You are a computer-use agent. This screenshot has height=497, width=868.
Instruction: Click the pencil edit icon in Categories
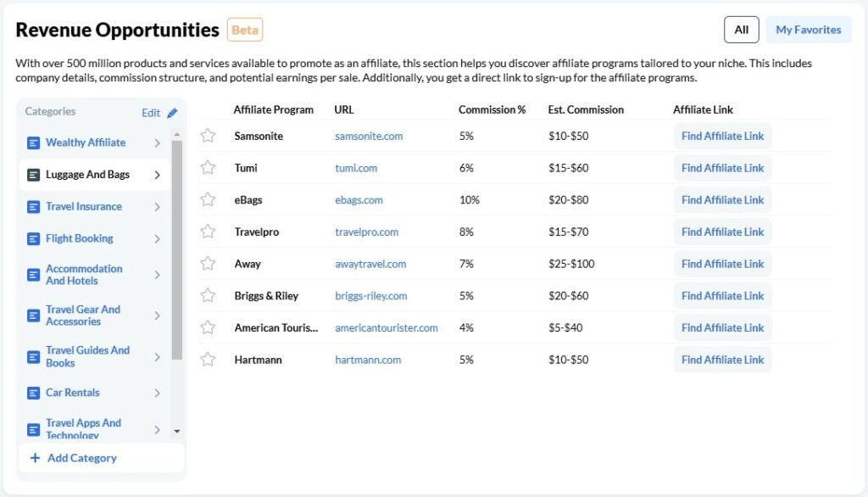click(172, 113)
